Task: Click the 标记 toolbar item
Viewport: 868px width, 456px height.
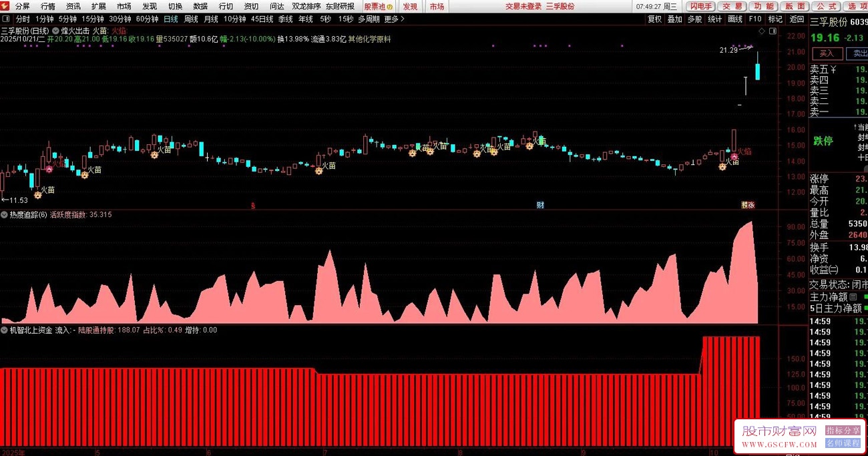Action: point(775,19)
